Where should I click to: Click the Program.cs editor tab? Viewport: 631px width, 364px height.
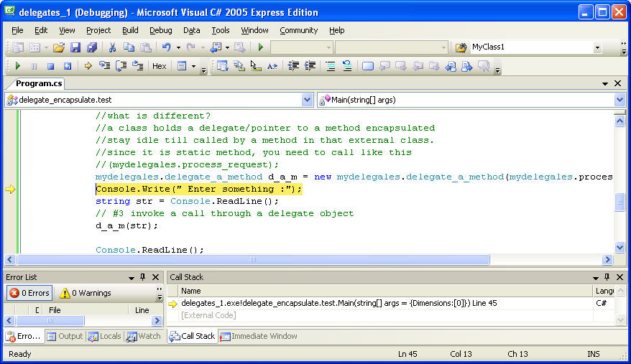(x=39, y=83)
